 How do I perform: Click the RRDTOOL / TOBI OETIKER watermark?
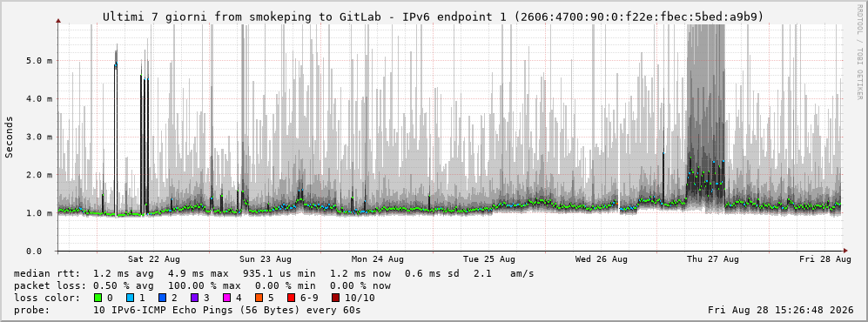(x=859, y=52)
